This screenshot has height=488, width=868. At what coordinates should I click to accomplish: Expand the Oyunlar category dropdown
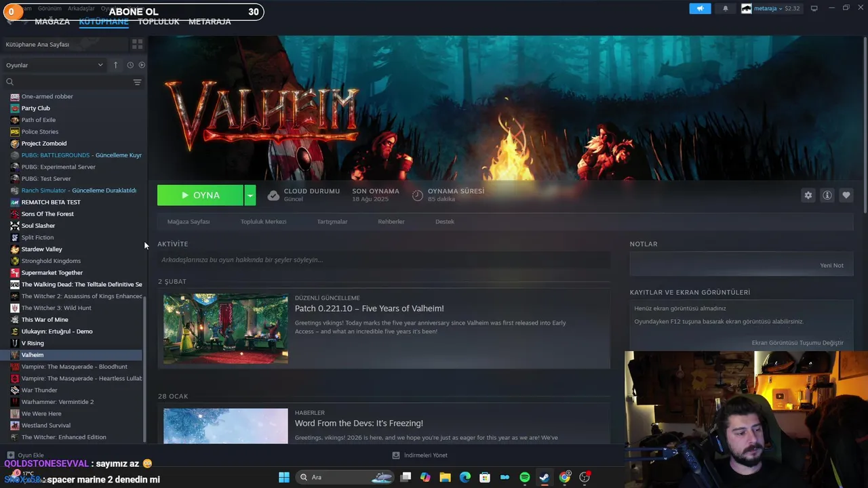click(x=54, y=65)
